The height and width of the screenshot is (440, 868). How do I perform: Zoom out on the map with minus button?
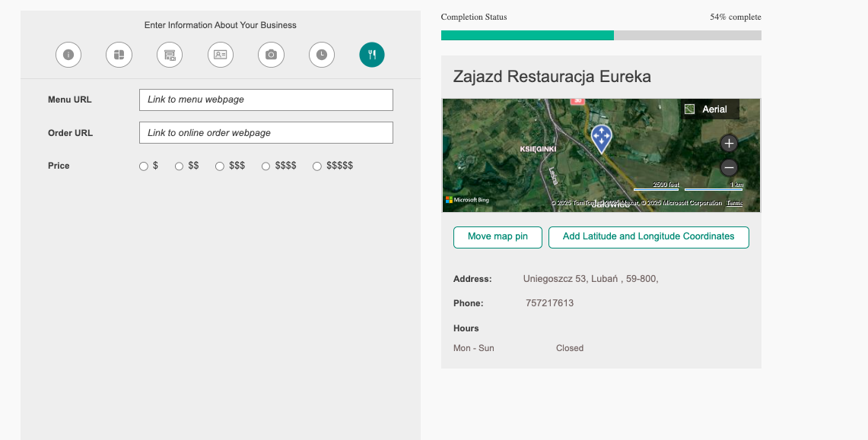pyautogui.click(x=729, y=167)
